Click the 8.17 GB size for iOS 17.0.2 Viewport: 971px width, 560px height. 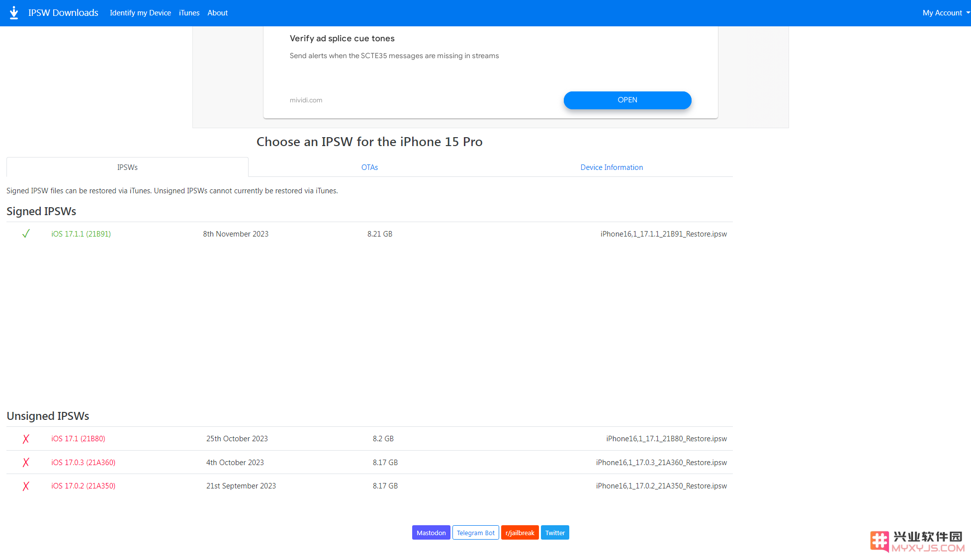(x=385, y=486)
